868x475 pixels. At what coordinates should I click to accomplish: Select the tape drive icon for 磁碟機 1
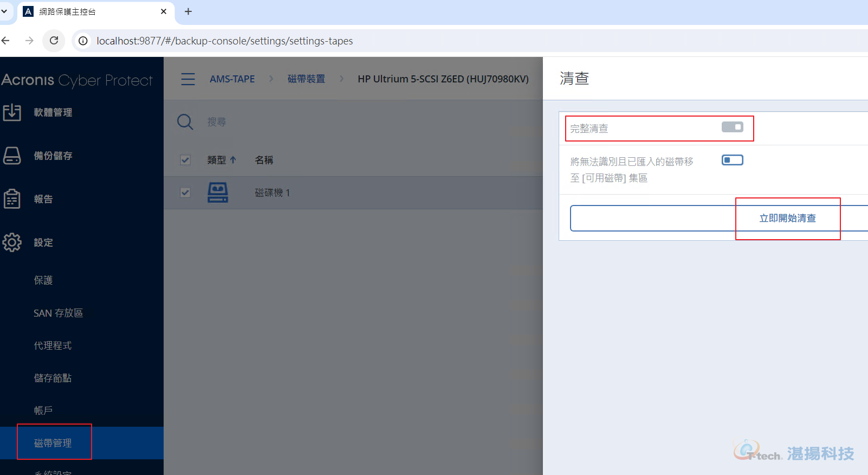[x=218, y=192]
